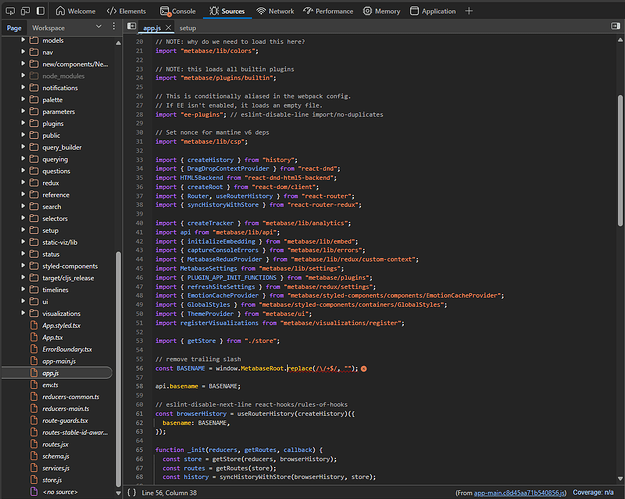Open store.js file icon
Screen dimensions: 625x499
34,480
